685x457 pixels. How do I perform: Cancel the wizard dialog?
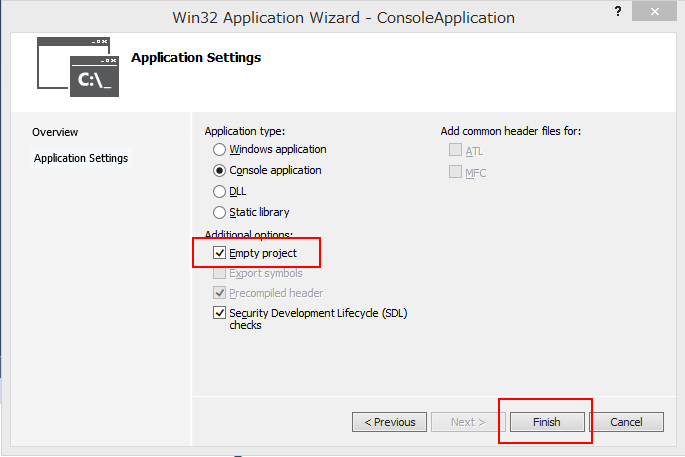coord(626,422)
